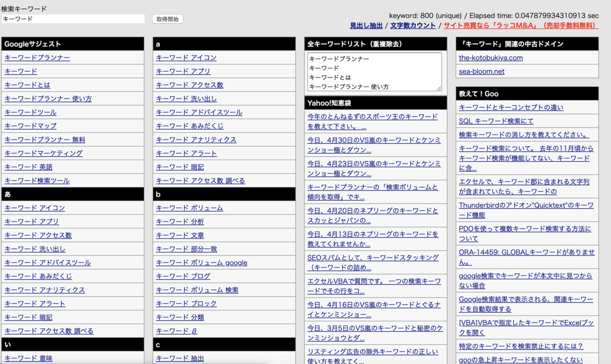Open the キーワードマップ link

(31, 126)
